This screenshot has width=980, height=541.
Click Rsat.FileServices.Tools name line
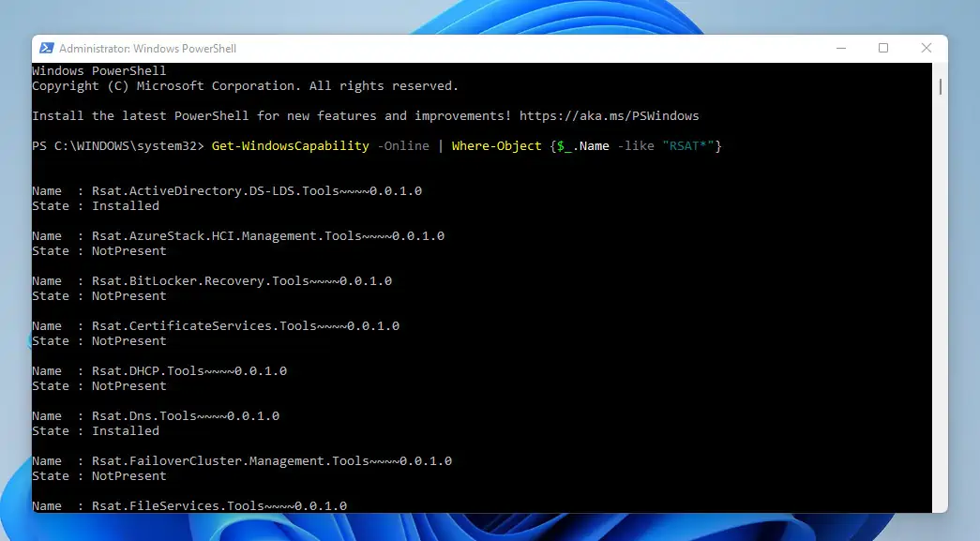189,505
